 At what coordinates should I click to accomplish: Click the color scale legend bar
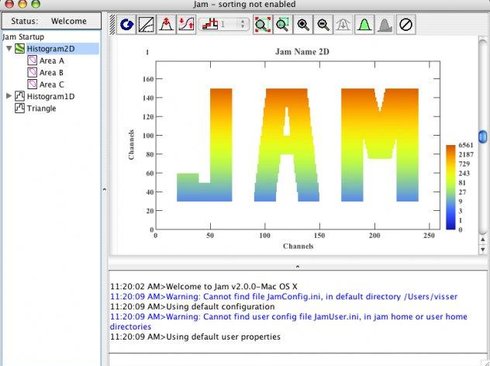pyautogui.click(x=451, y=187)
